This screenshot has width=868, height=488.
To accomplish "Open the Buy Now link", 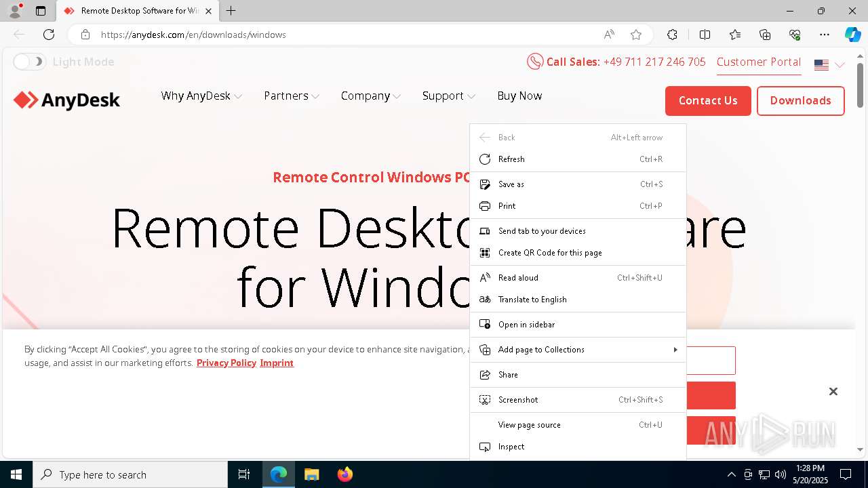I will (x=519, y=96).
